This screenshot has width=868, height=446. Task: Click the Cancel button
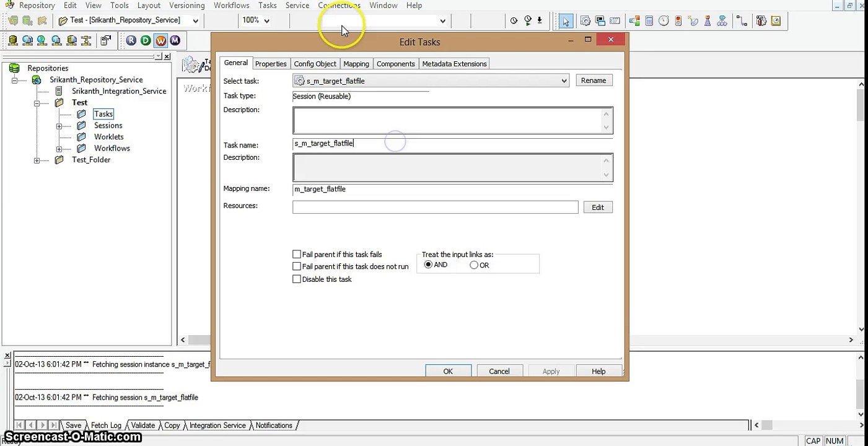(x=499, y=371)
